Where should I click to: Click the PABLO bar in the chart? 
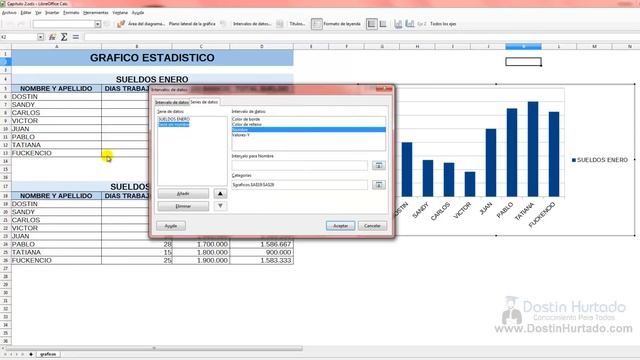coord(512,152)
